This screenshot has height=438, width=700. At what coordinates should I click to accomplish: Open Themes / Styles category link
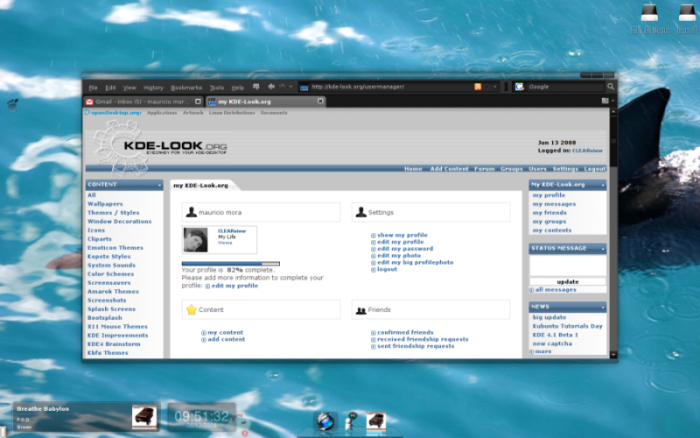[x=113, y=213]
